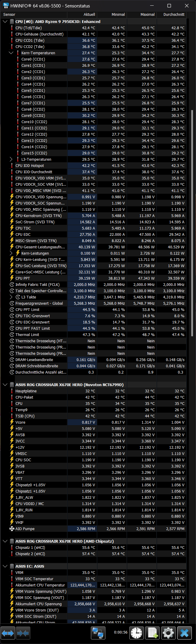Image resolution: width=196 pixels, height=644 pixels.
Task: Close sensors with the blue X button
Action: pyautogui.click(x=184, y=633)
